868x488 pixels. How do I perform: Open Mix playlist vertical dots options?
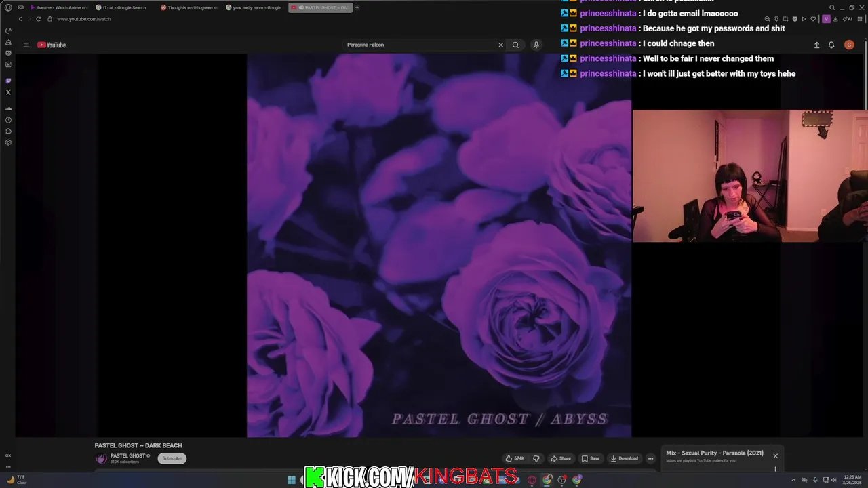(775, 469)
